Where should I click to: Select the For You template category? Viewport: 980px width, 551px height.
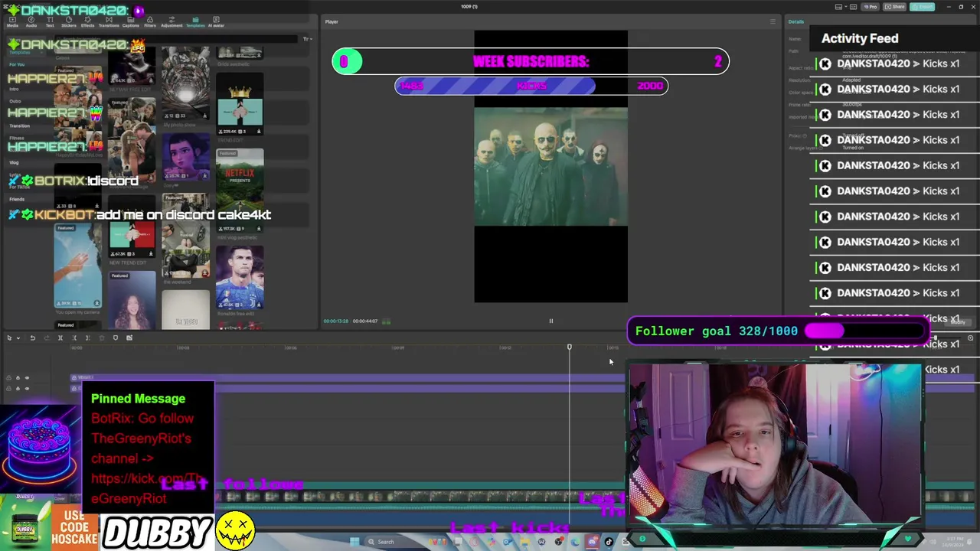tap(17, 64)
